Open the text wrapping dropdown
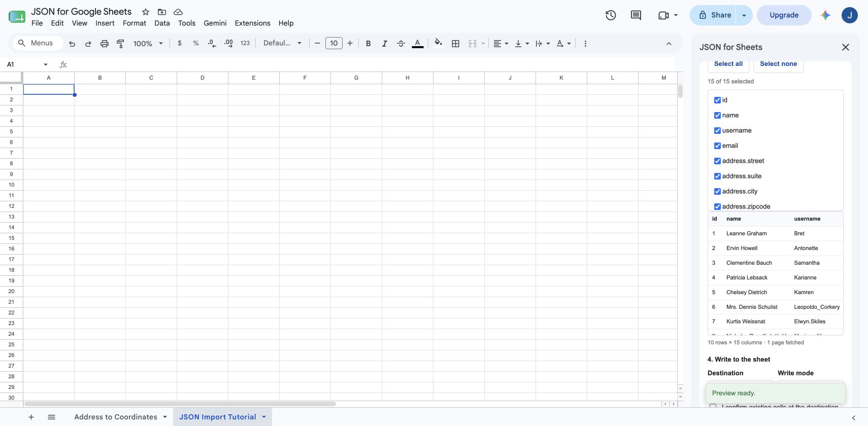This screenshot has width=868, height=426. point(543,44)
